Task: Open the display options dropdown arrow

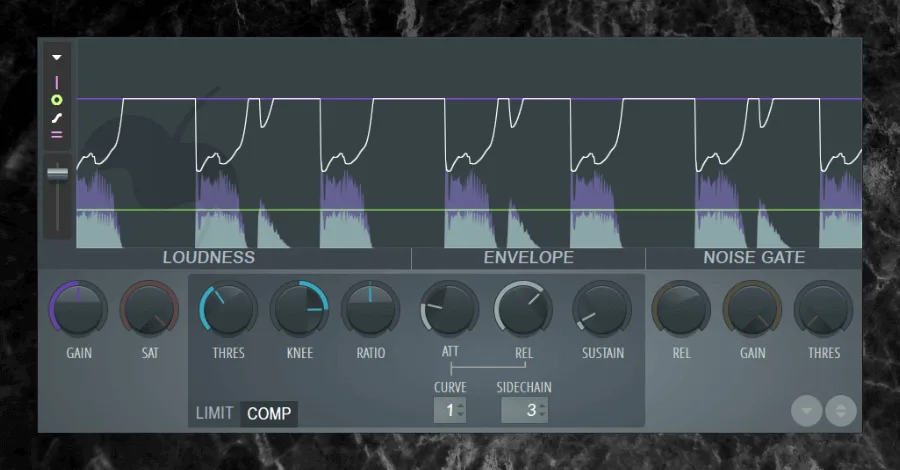Action: [x=56, y=57]
